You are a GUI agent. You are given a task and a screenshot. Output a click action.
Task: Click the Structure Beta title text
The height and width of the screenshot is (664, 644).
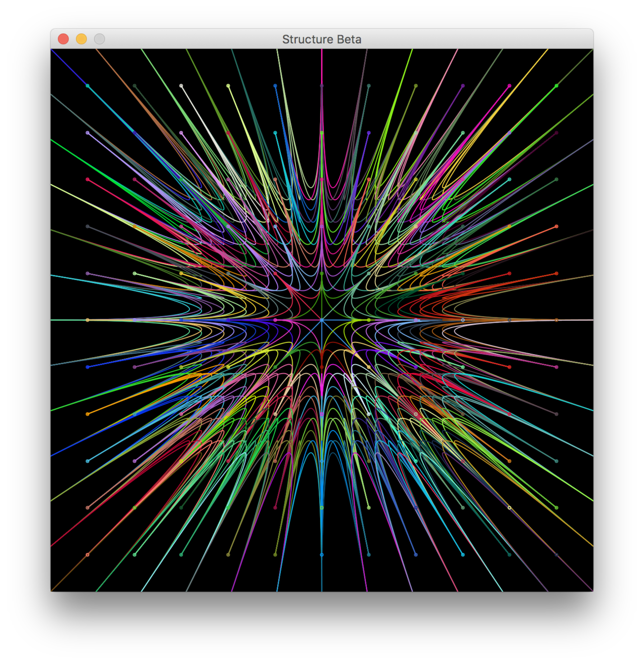321,39
